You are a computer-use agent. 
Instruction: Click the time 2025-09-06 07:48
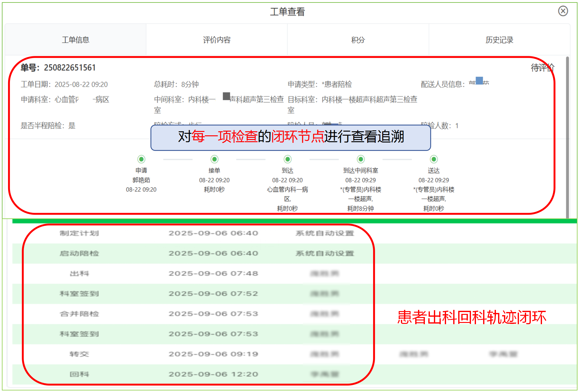(x=213, y=273)
